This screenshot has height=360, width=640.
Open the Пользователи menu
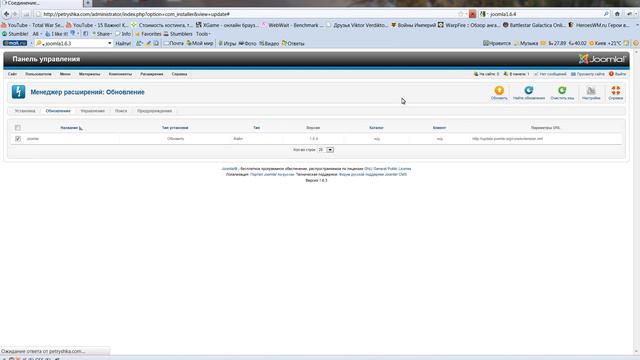coord(38,74)
